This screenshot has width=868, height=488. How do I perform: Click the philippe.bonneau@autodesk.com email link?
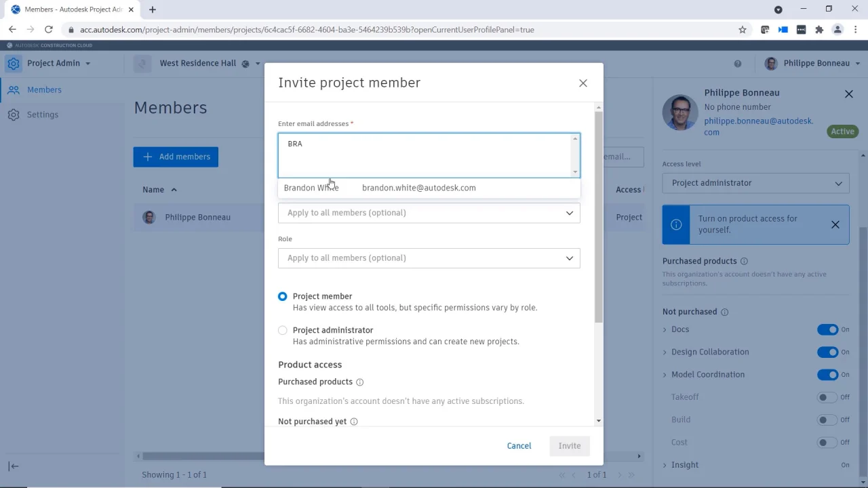tap(758, 127)
